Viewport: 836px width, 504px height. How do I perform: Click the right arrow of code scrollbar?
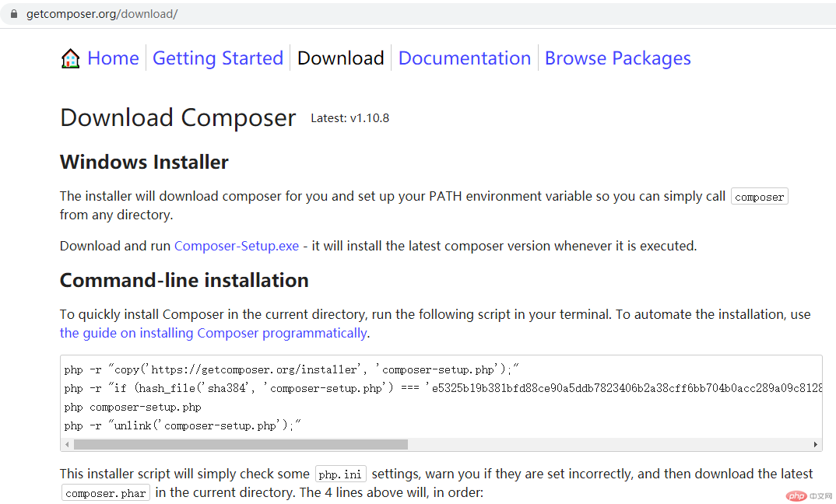[816, 444]
